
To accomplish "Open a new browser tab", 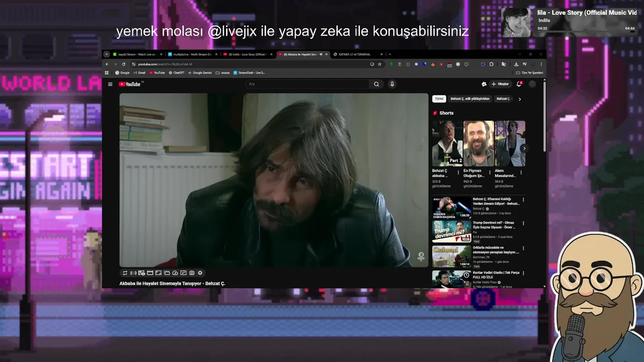I will click(x=390, y=54).
